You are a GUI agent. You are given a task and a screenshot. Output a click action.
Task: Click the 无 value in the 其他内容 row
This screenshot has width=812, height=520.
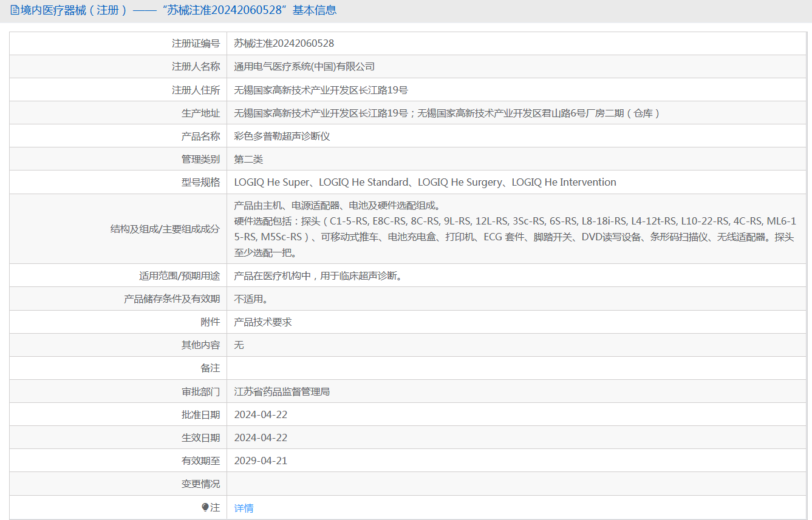pos(239,345)
